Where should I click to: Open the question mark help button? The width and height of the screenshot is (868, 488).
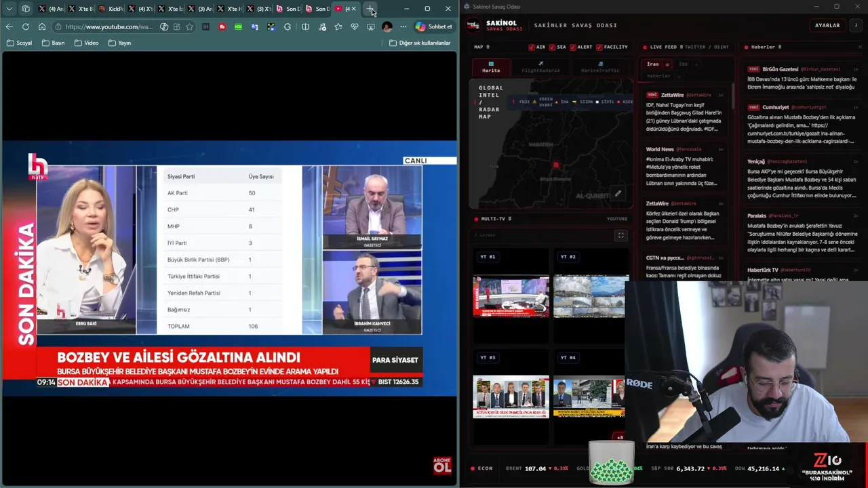point(856,25)
